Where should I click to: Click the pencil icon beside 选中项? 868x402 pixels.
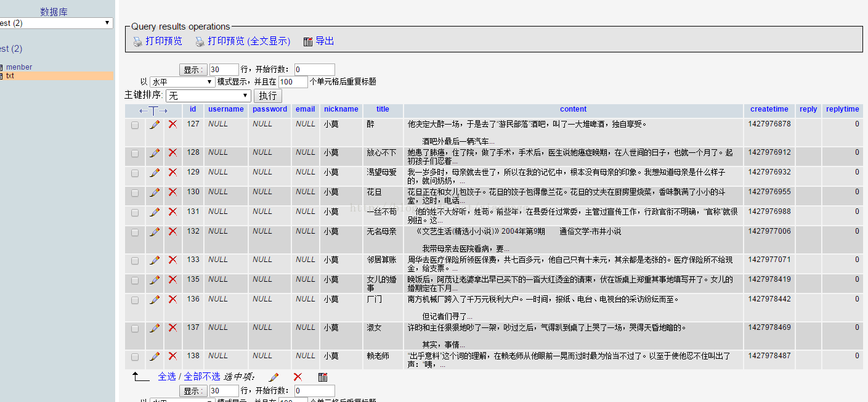click(274, 377)
